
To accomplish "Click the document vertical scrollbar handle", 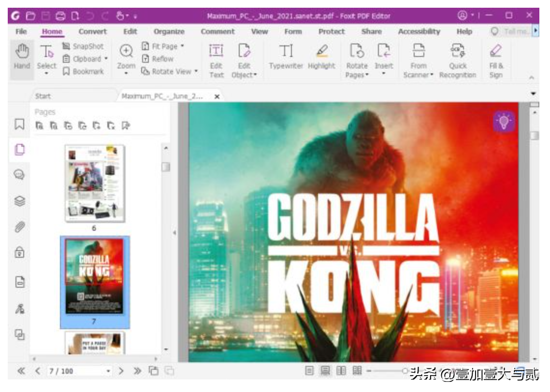I will (x=535, y=135).
